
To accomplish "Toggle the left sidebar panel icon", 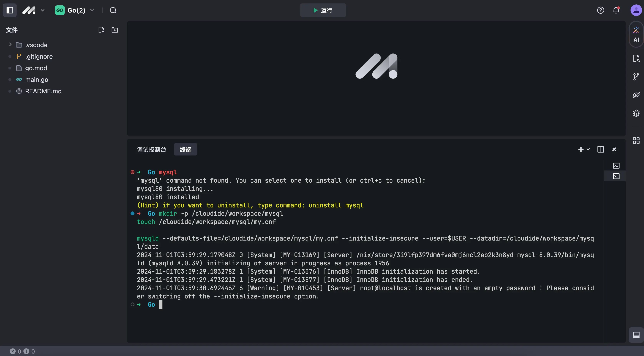I will coord(10,10).
